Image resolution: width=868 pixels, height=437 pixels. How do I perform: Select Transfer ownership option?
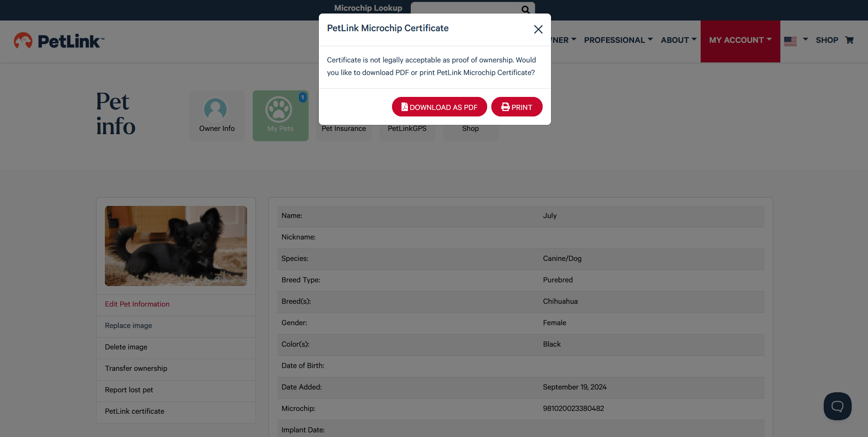click(x=136, y=369)
